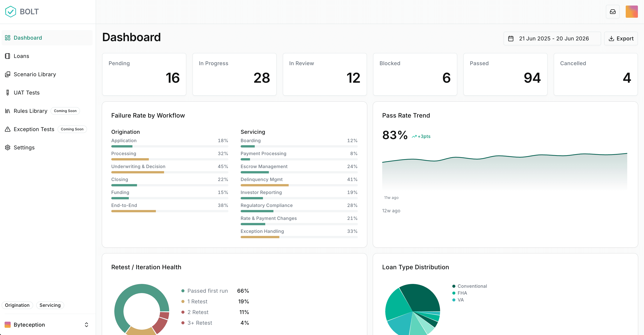Click the Underwriting & Decision progress bar
644x335 pixels.
point(170,172)
